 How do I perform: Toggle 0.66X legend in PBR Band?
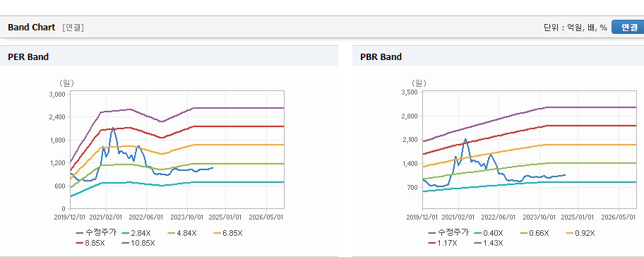(535, 233)
